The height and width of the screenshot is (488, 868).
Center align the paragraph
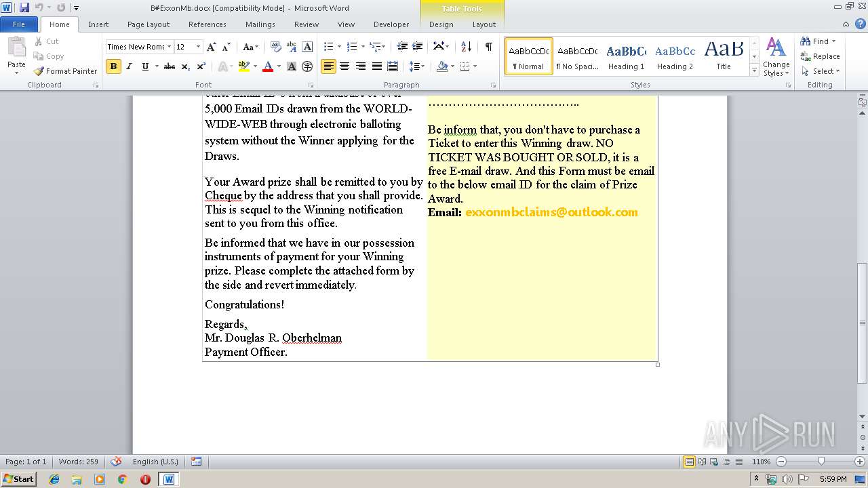(344, 66)
